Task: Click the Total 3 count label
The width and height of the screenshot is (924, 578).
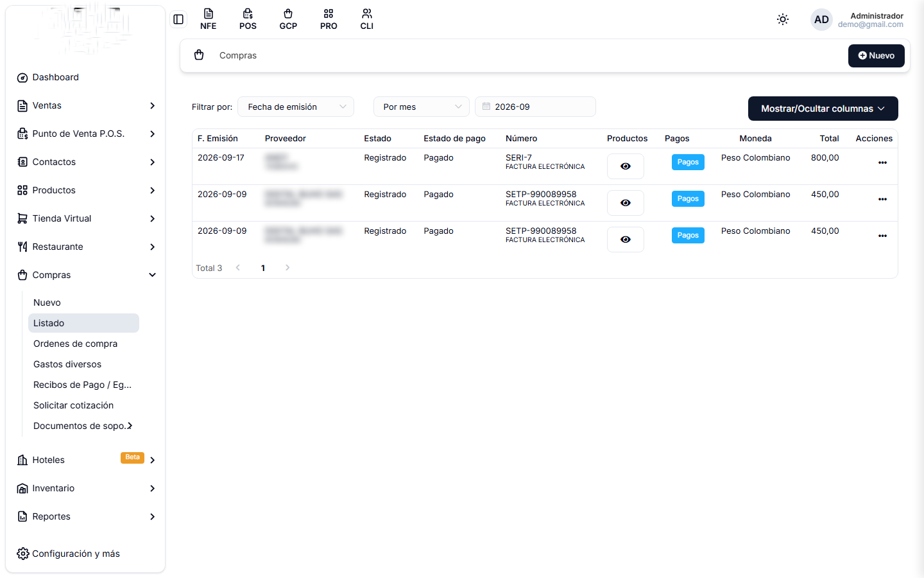Action: (209, 268)
